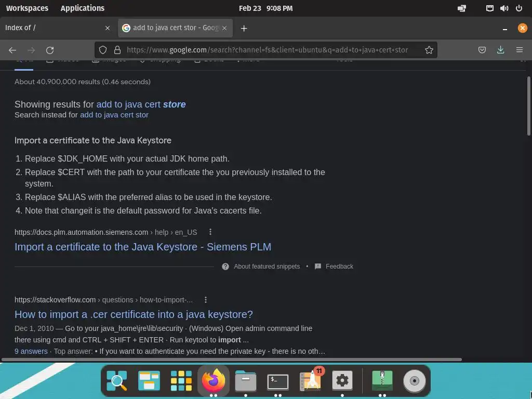Image resolution: width=532 pixels, height=399 pixels.
Task: Click the horizontal page scrollbar
Action: tap(232, 360)
